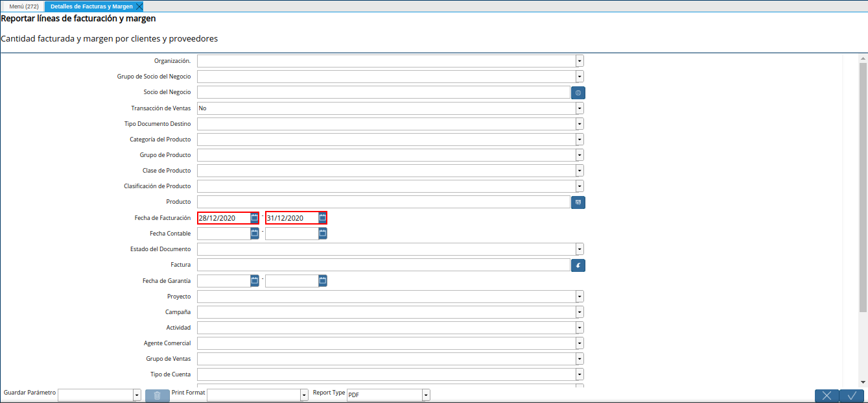This screenshot has height=403, width=868.
Task: Expand the Organización dropdown
Action: [x=580, y=61]
